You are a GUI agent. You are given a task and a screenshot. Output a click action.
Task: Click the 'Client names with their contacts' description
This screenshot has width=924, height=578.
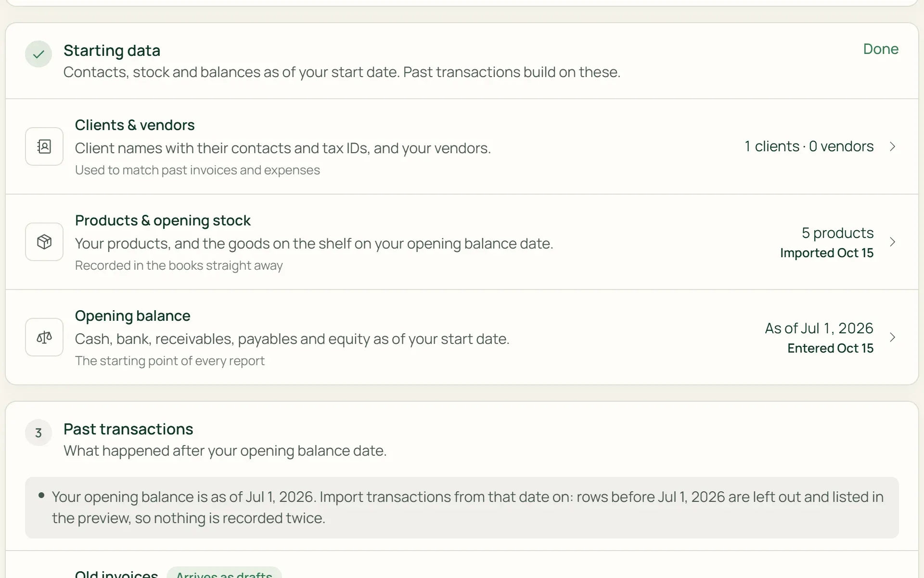click(x=283, y=148)
